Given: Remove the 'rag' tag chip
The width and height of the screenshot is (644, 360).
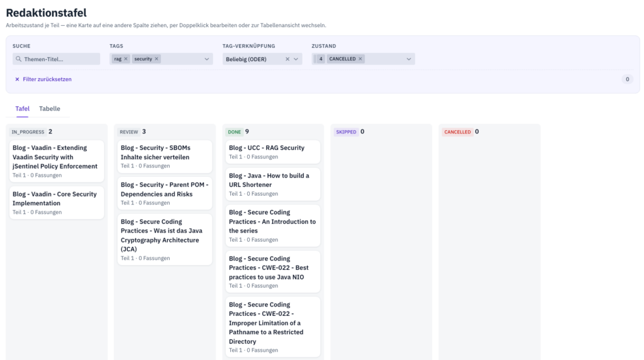Looking at the screenshot, I should (126, 59).
